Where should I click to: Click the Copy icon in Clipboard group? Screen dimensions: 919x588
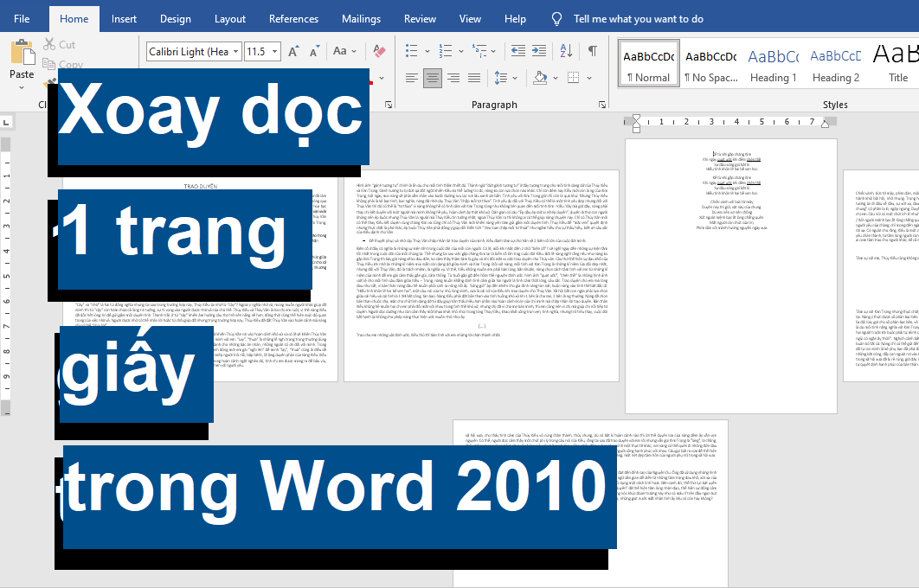coord(50,62)
